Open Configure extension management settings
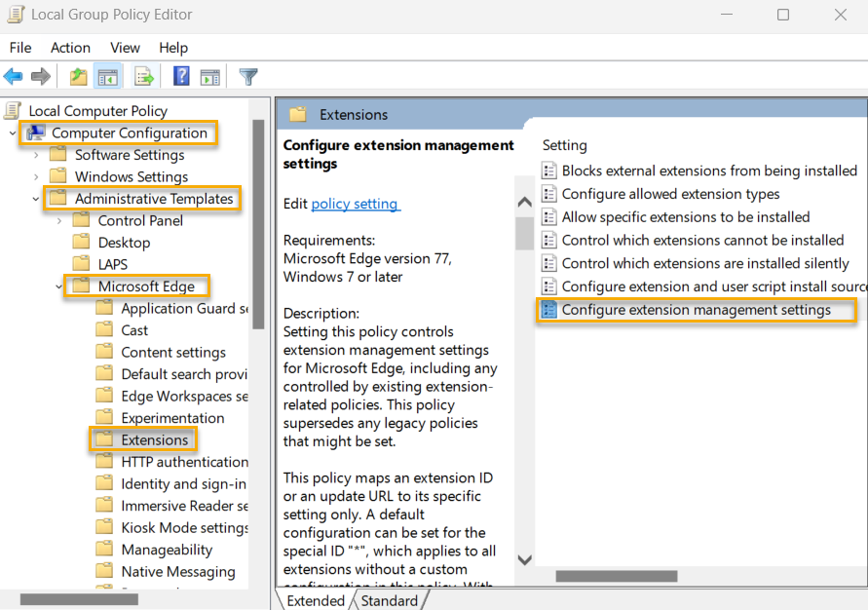 coord(698,309)
